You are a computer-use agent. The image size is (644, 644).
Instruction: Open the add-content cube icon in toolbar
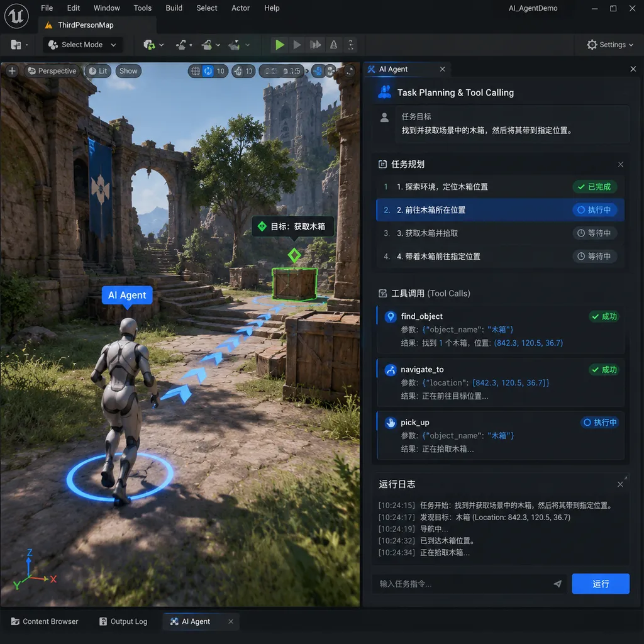(x=149, y=45)
